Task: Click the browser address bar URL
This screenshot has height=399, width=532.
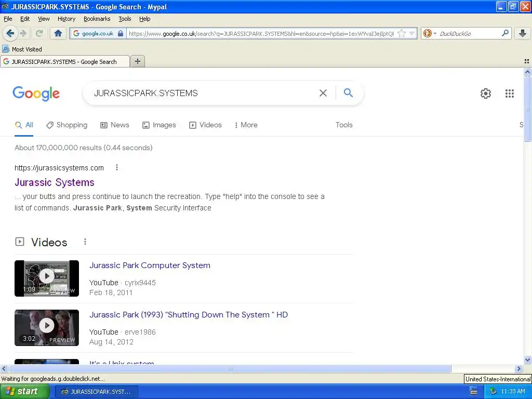Action: 261,33
